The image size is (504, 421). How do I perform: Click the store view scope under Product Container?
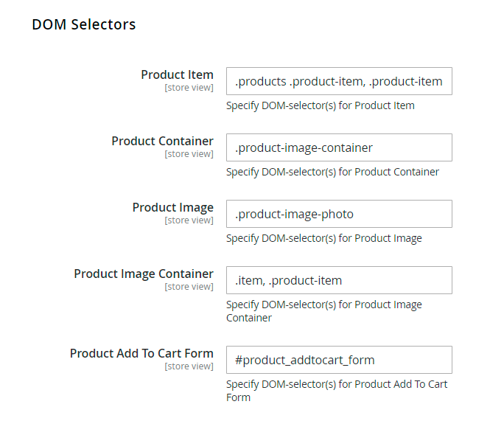click(x=189, y=154)
